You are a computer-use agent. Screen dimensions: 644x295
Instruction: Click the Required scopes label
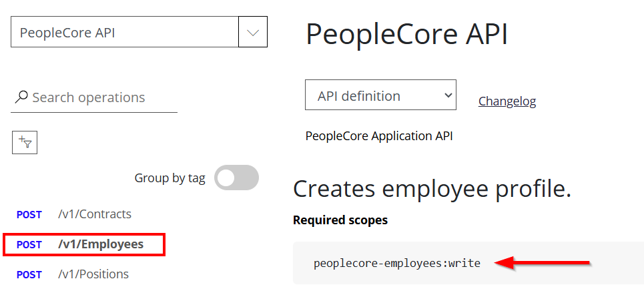tap(340, 220)
